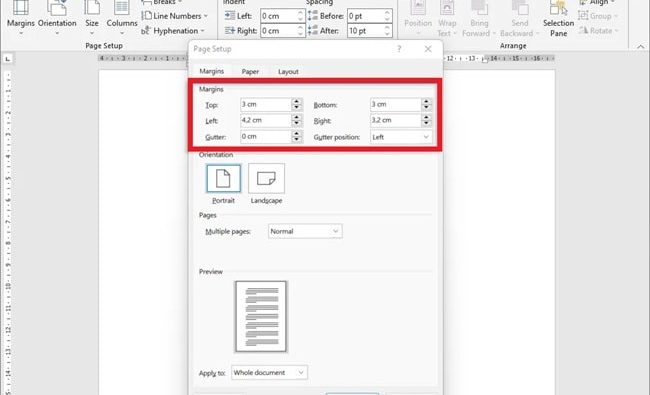650x395 pixels.
Task: Adjust Top margin spinner
Action: pyautogui.click(x=296, y=104)
